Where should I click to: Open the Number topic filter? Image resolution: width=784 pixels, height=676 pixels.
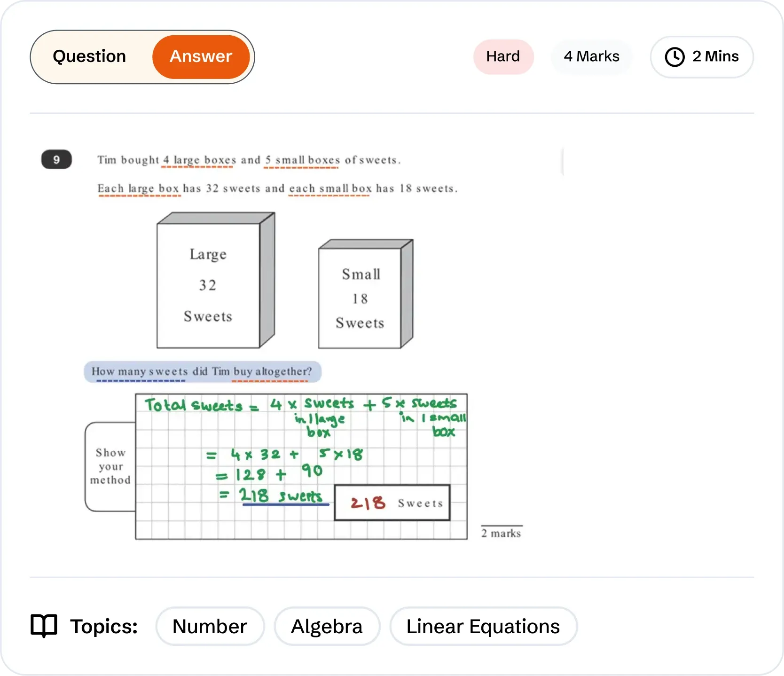pyautogui.click(x=210, y=626)
